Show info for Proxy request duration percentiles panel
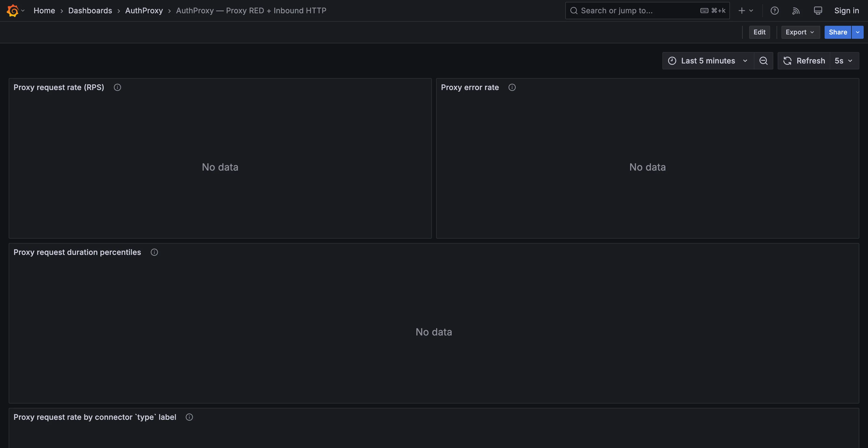 click(154, 252)
